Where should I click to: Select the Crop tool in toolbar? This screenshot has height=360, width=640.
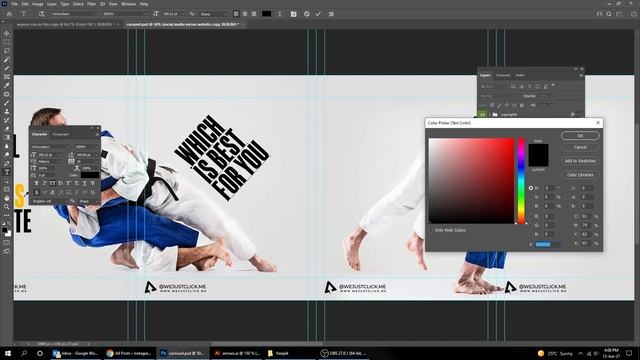pyautogui.click(x=7, y=68)
